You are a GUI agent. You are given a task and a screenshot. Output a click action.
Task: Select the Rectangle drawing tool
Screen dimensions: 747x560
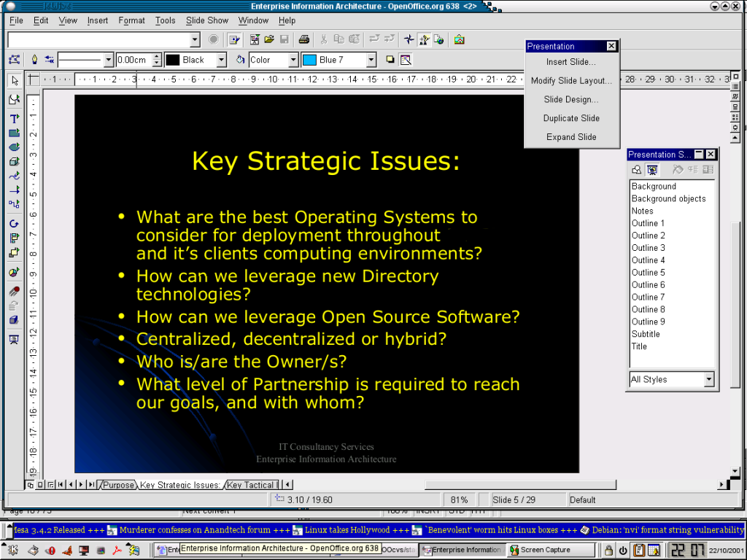point(14,133)
